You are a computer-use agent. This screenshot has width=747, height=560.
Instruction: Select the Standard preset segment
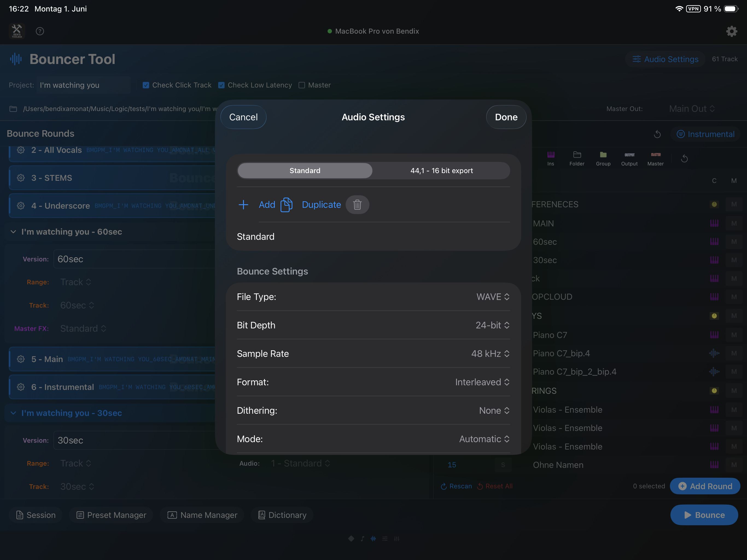coord(305,171)
